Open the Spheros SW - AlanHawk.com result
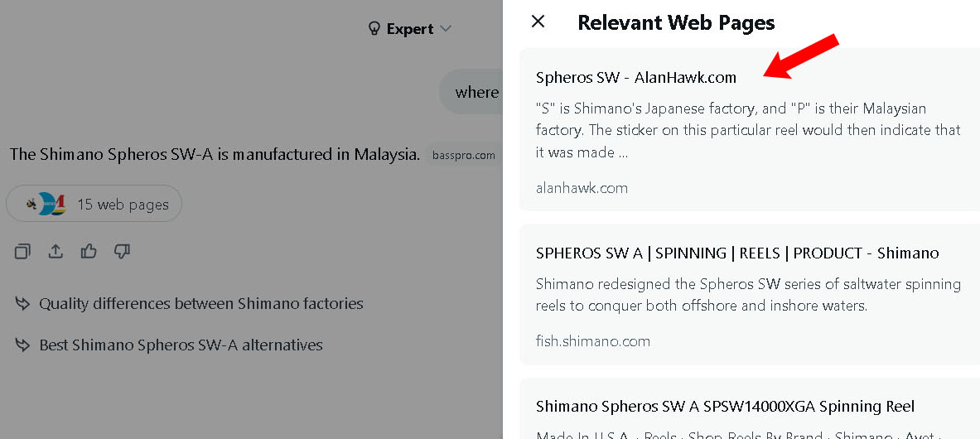 tap(635, 78)
